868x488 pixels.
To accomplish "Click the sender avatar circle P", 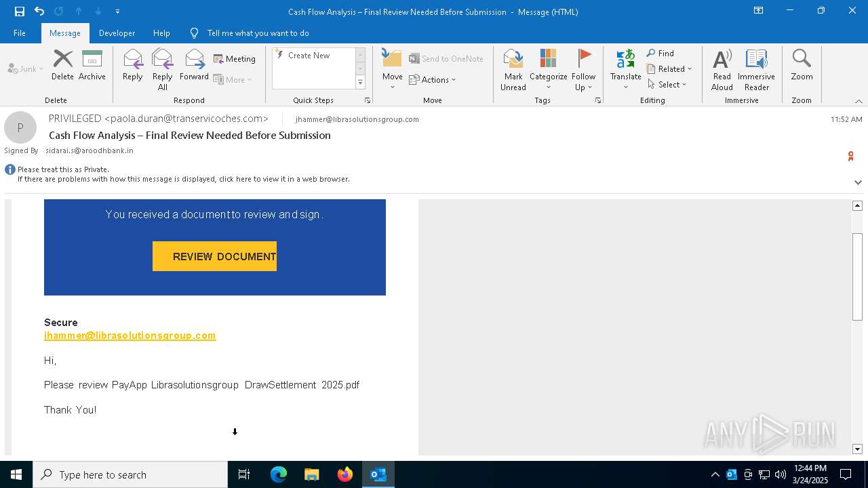I will [x=20, y=127].
